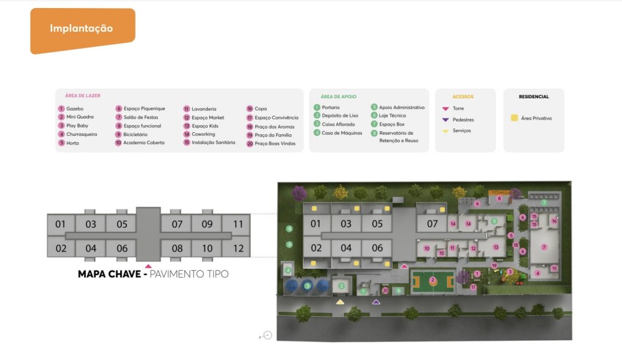The width and height of the screenshot is (622, 364).
Task: Click the green Casa de Máquinas marker 4 on the plan
Action: tap(288, 270)
